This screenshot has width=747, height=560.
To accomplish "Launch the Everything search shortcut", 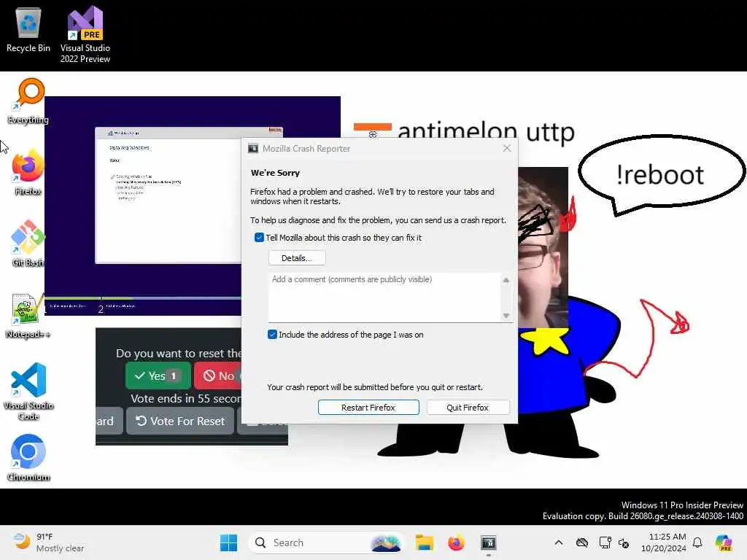I will pyautogui.click(x=28, y=101).
